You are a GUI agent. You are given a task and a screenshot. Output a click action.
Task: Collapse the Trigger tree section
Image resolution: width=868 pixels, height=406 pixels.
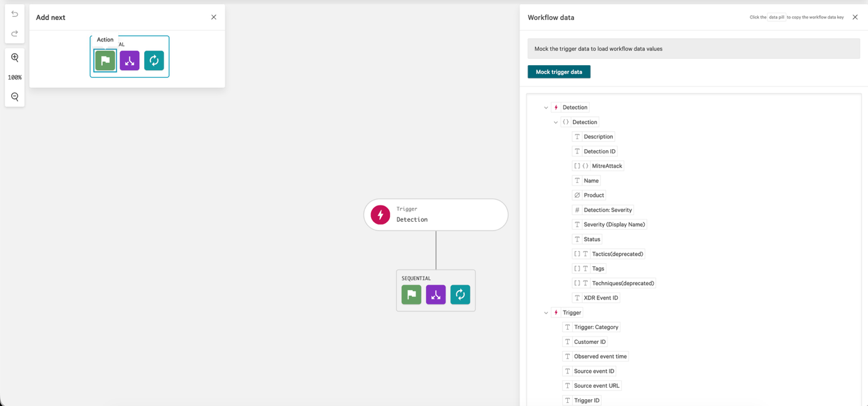(546, 313)
